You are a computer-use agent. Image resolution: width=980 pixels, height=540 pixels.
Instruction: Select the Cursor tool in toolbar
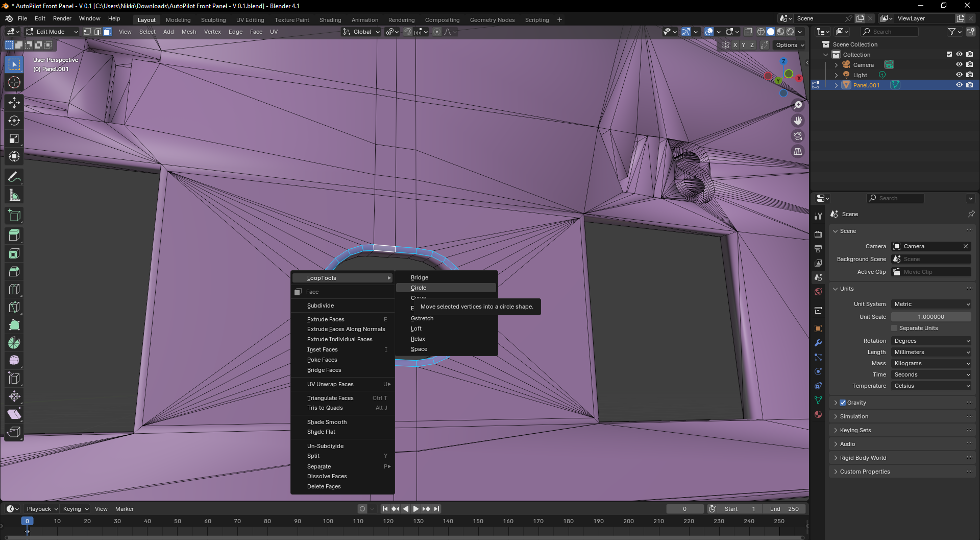pos(14,82)
